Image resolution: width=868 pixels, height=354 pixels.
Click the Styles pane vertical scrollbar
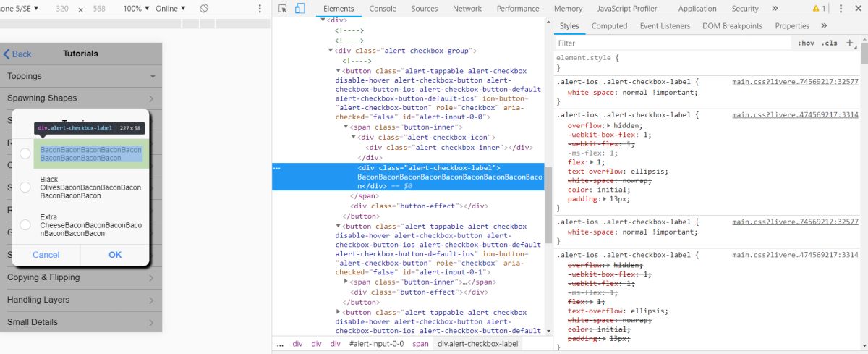pos(864,54)
